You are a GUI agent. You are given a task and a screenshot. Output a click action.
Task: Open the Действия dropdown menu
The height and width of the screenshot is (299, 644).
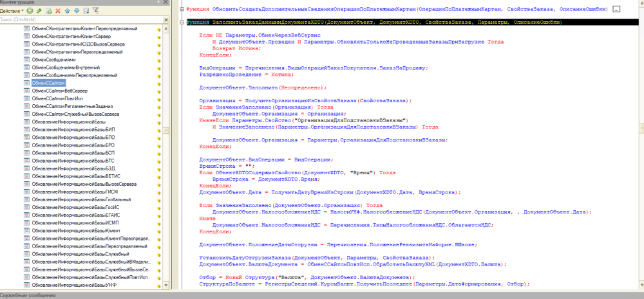pos(13,11)
